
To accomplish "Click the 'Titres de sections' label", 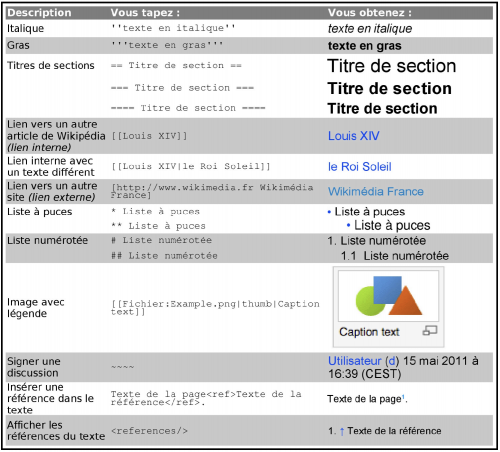I will (51, 65).
